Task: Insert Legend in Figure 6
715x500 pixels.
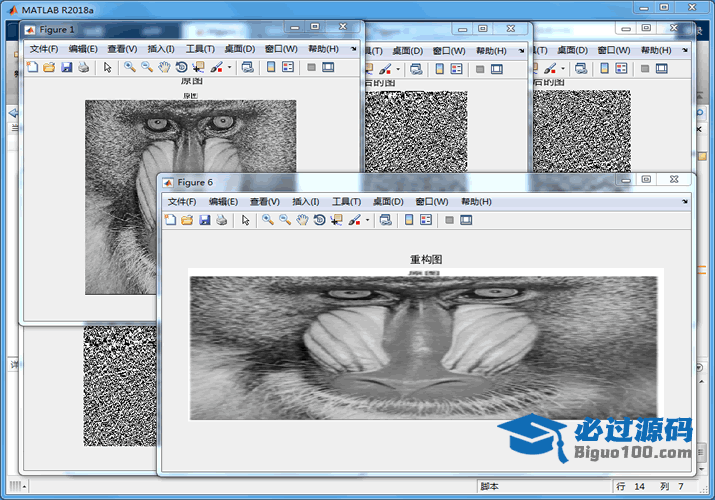Action: coord(426,220)
